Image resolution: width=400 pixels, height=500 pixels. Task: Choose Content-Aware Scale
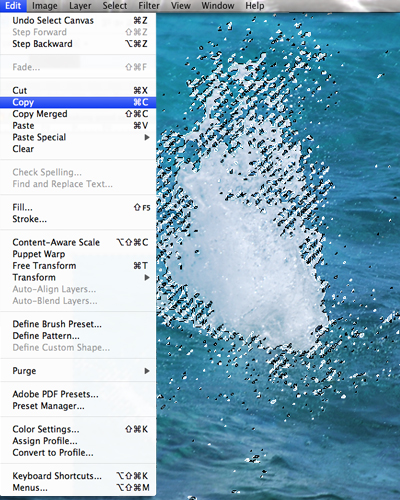click(x=78, y=242)
